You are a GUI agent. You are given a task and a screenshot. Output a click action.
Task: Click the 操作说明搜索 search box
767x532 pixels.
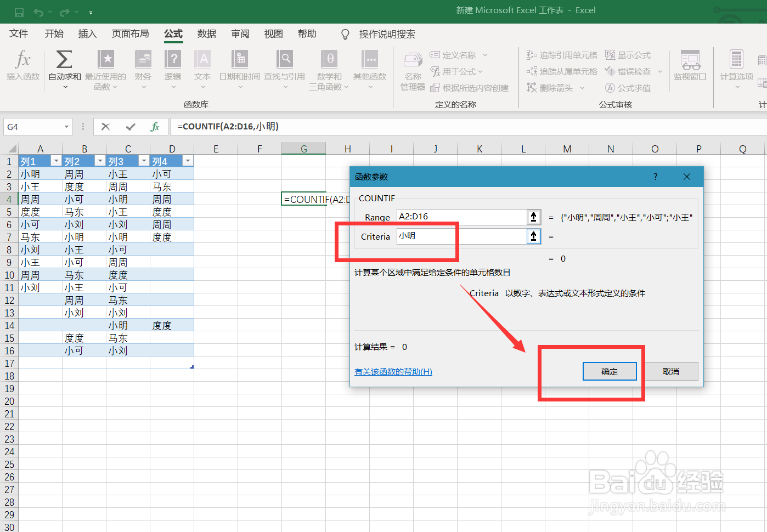coord(387,34)
